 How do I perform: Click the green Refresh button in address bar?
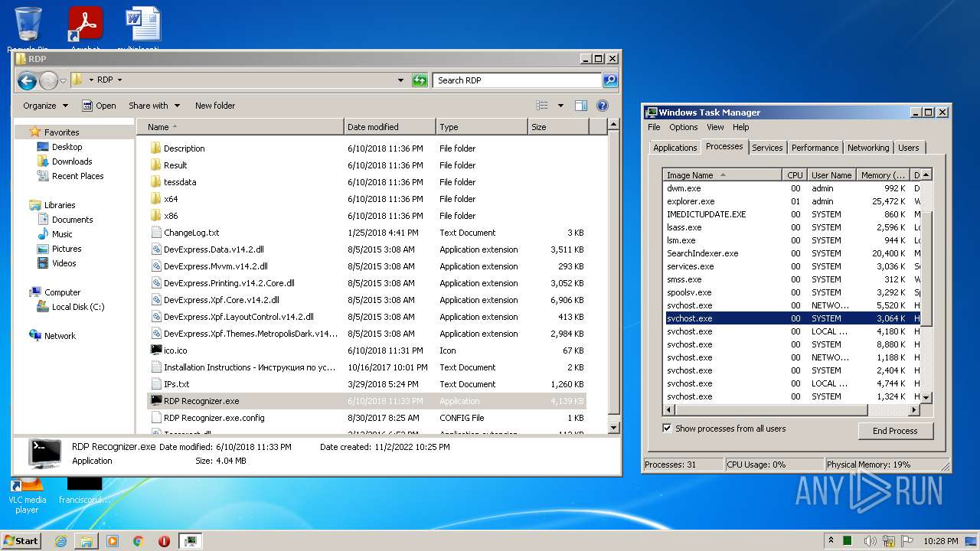point(420,80)
